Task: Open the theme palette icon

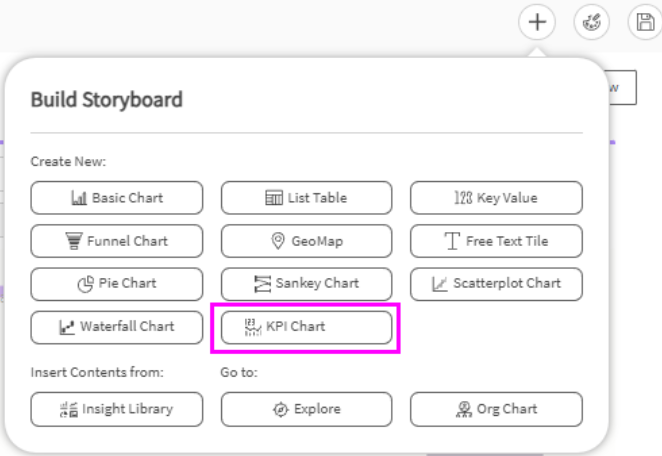Action: [591, 22]
